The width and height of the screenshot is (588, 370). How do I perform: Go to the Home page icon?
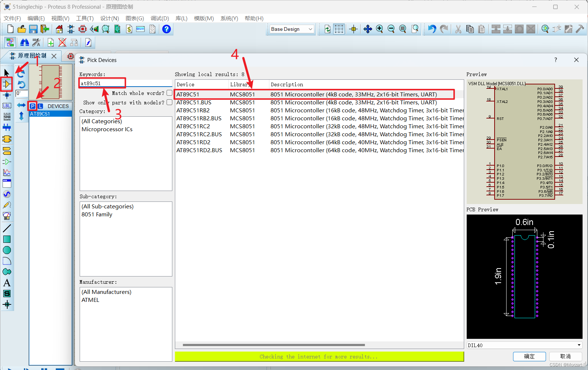[59, 29]
